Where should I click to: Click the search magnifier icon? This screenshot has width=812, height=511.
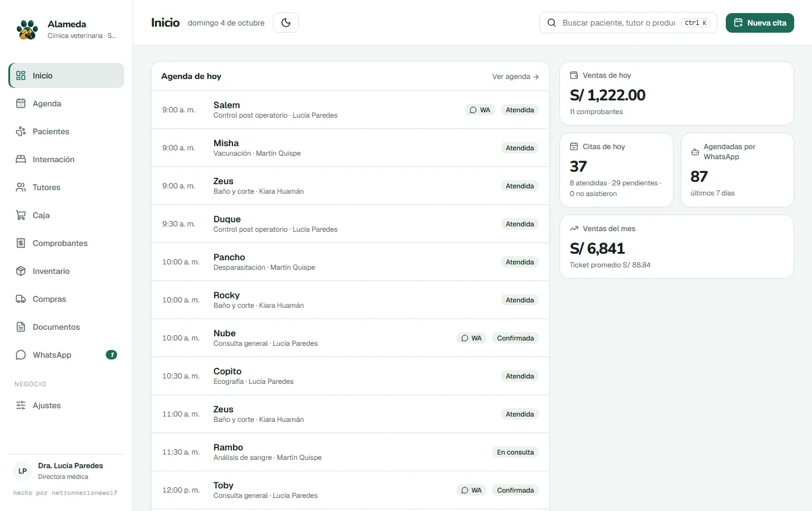coord(552,23)
